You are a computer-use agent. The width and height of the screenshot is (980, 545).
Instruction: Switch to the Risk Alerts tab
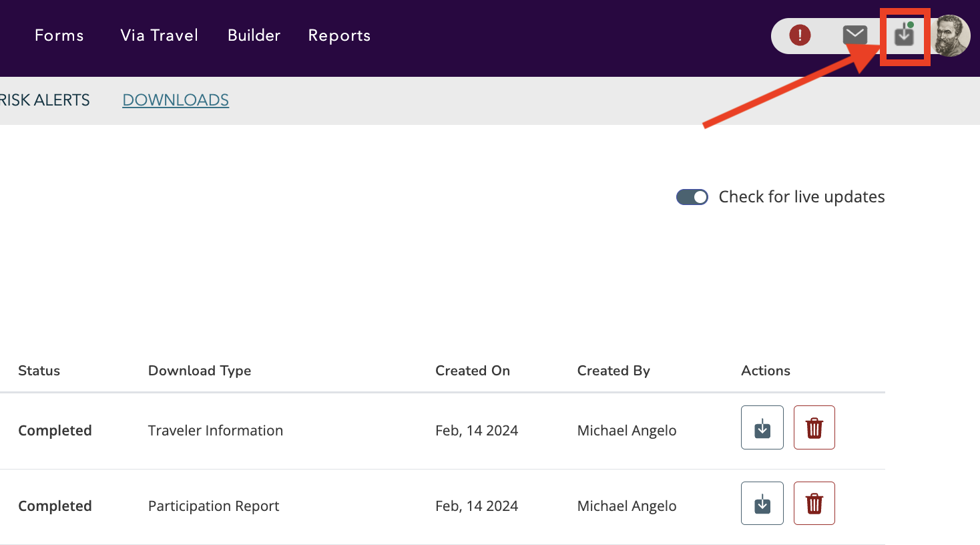[45, 100]
